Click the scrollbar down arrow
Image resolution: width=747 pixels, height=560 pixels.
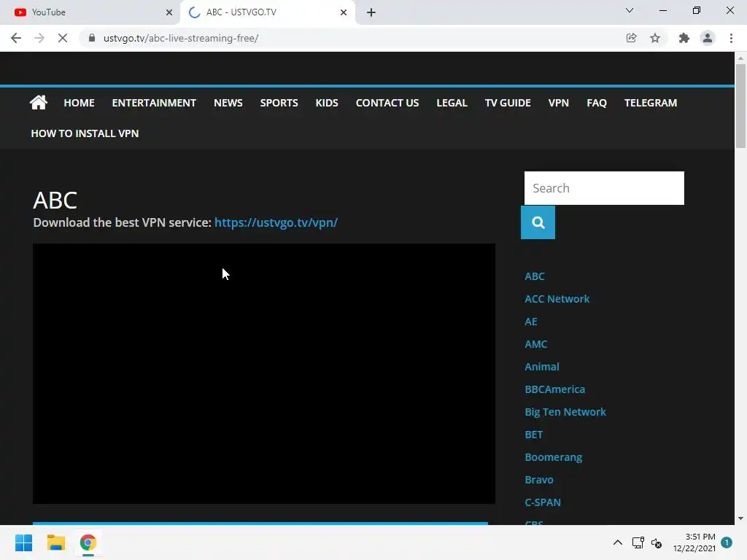740,518
